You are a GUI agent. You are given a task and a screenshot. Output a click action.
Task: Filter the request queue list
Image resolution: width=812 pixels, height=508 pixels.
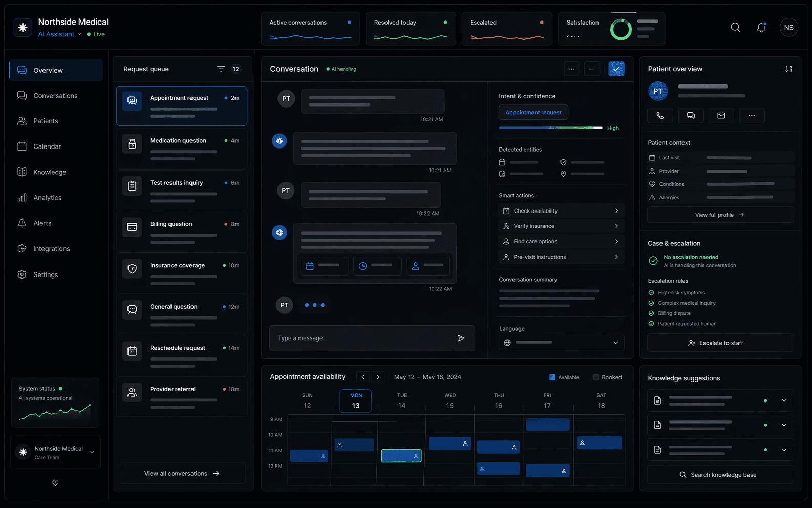(221, 69)
